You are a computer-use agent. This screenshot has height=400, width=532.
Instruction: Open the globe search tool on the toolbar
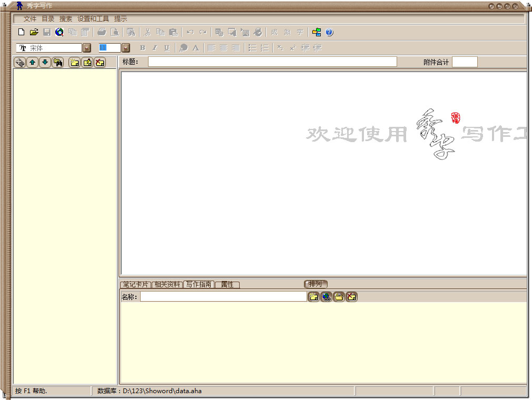(x=59, y=32)
